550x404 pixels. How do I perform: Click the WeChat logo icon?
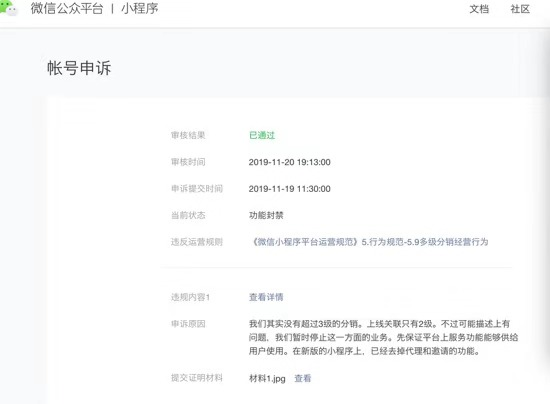click(x=9, y=8)
